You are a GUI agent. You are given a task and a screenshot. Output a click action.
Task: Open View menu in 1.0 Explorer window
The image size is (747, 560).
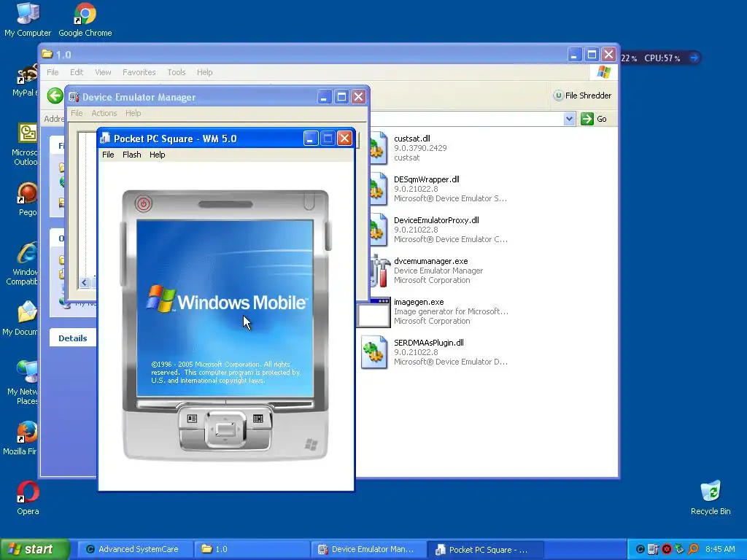103,72
